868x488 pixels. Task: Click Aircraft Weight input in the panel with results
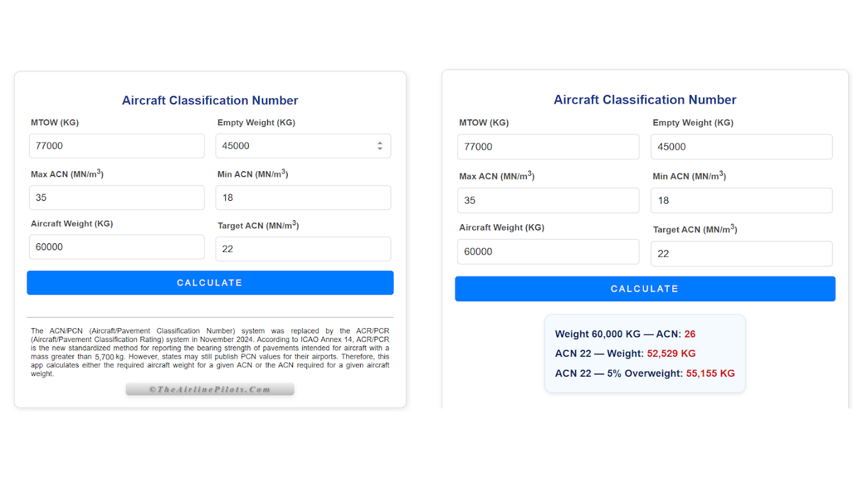coord(548,251)
